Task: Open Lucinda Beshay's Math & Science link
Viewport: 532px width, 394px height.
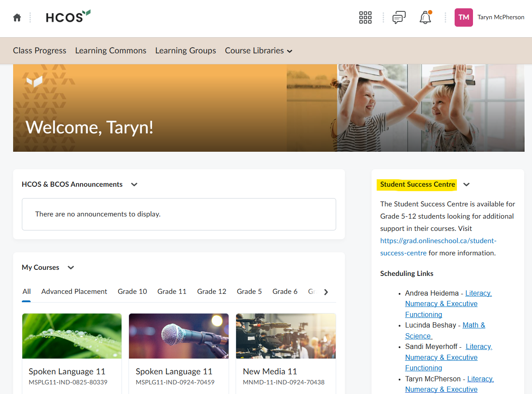Action: pos(473,325)
